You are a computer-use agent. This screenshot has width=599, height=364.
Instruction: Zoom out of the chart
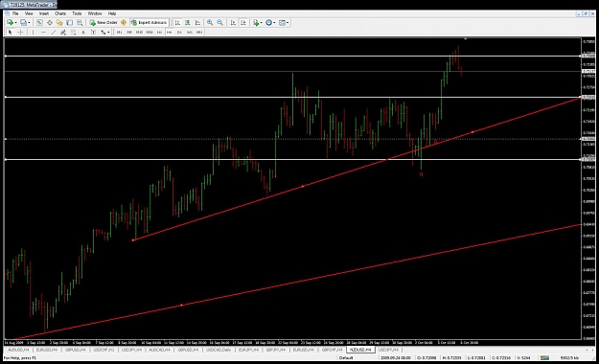220,23
